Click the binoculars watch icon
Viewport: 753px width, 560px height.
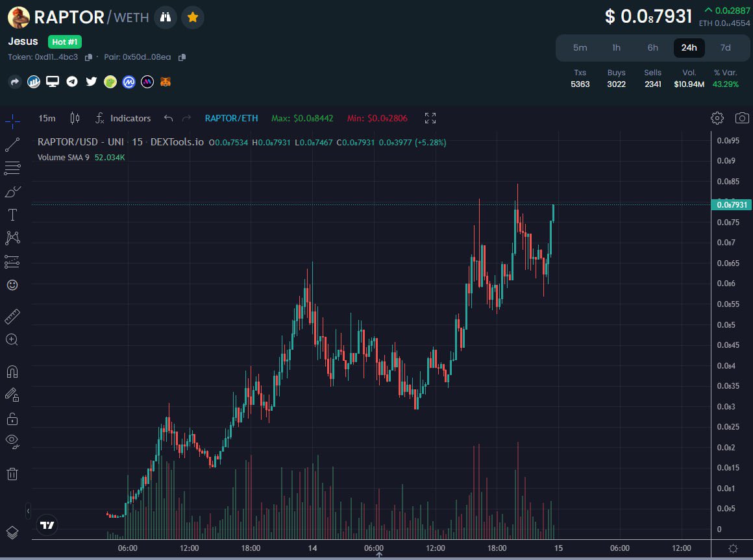(165, 18)
